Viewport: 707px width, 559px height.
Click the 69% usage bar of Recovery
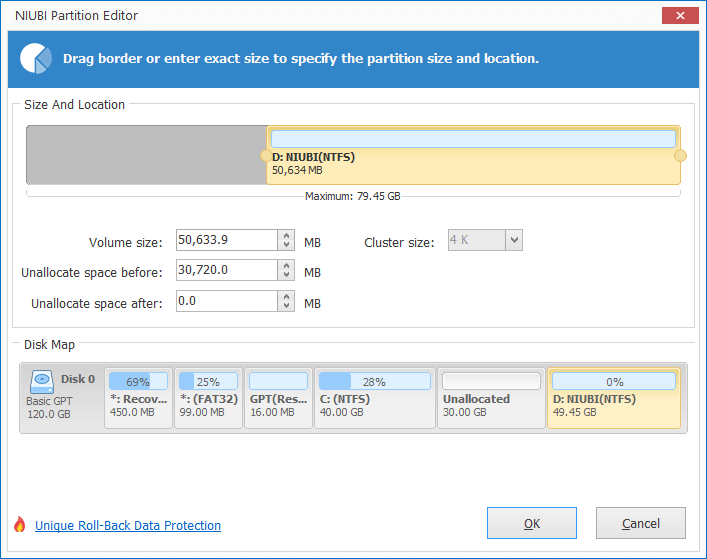(138, 381)
